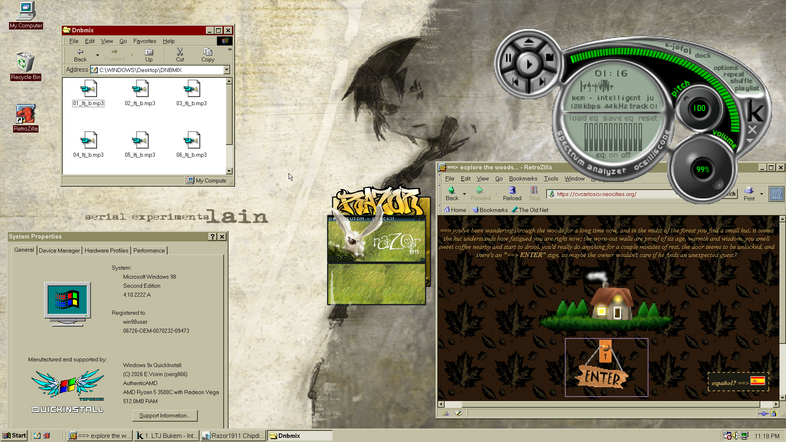Open Favorites menu in Dnbmix window
This screenshot has width=786, height=442.
pyautogui.click(x=144, y=41)
